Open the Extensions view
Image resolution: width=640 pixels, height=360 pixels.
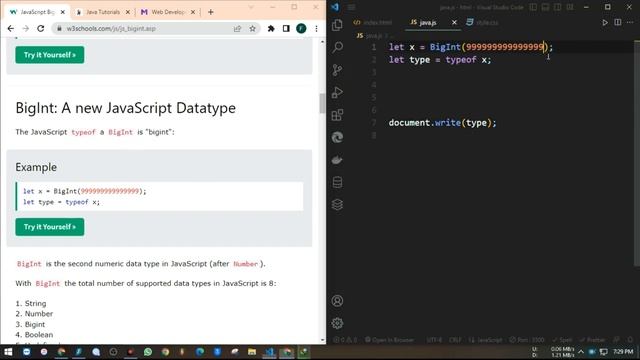[x=337, y=115]
